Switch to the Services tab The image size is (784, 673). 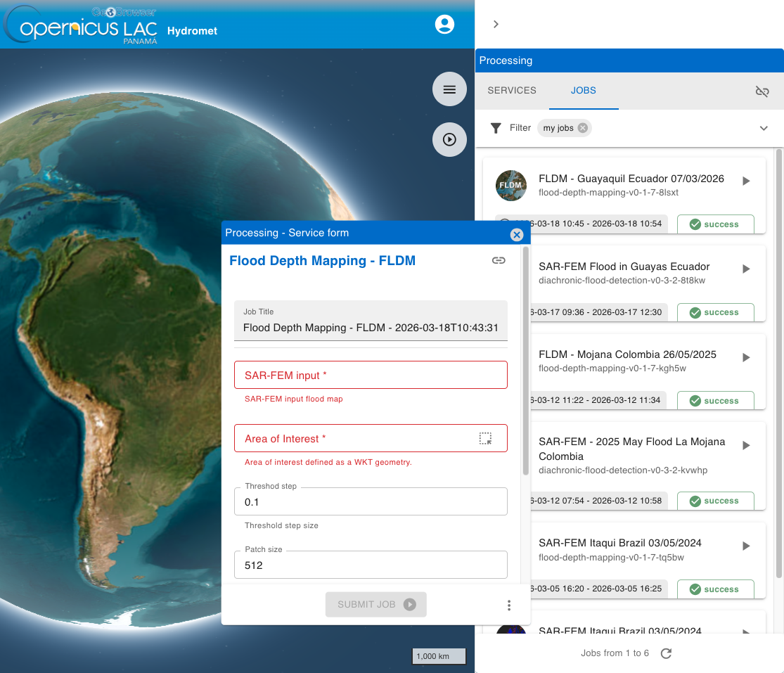[x=512, y=91]
